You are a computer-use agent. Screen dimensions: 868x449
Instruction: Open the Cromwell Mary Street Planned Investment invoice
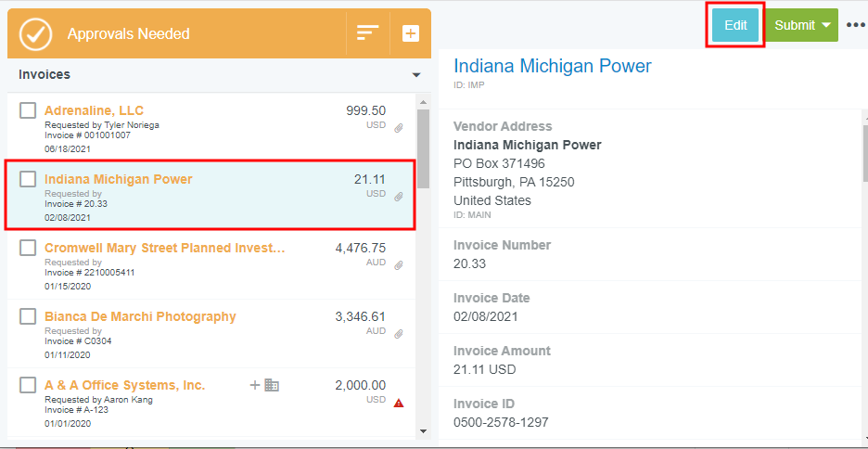pos(164,248)
